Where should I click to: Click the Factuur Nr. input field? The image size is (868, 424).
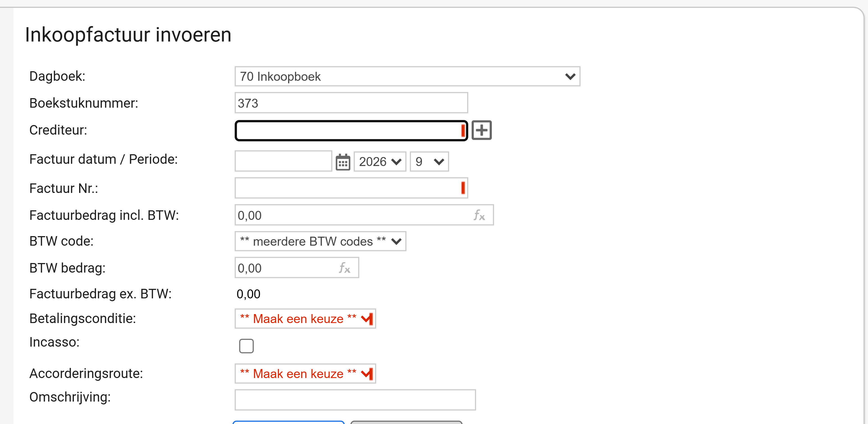pos(351,188)
